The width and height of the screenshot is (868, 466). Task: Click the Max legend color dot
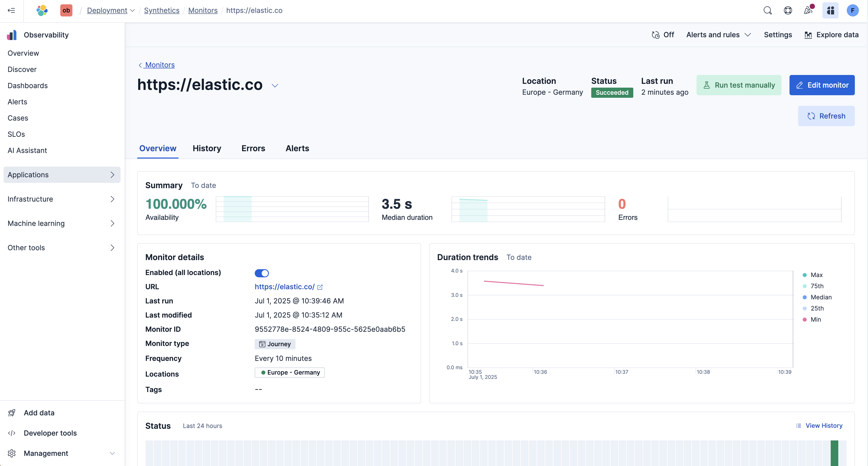pyautogui.click(x=805, y=275)
